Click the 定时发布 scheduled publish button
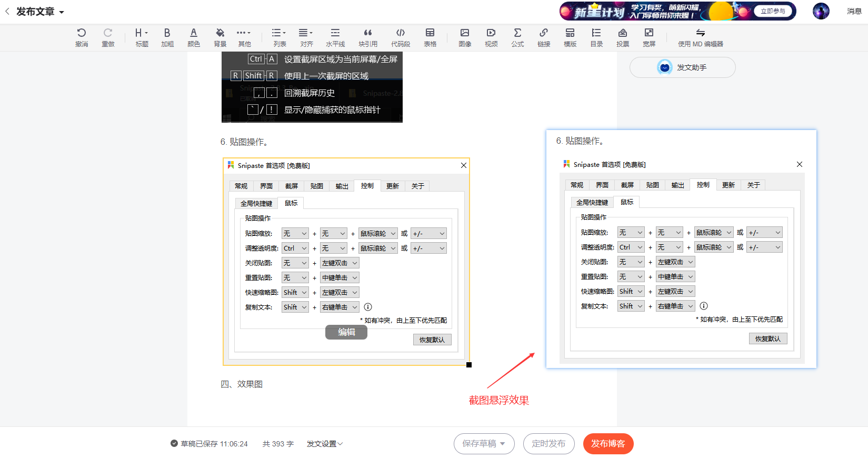 (x=548, y=444)
